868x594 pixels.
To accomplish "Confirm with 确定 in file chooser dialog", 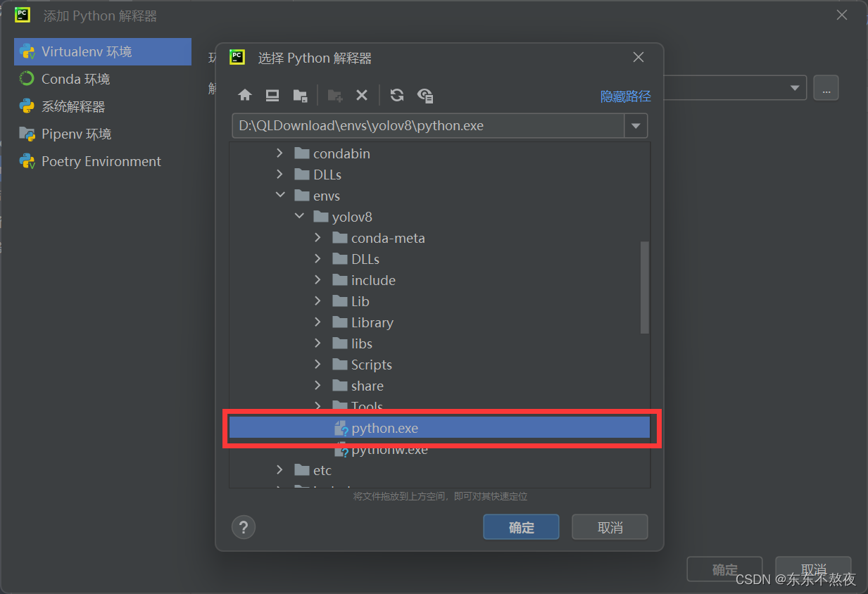I will point(521,527).
